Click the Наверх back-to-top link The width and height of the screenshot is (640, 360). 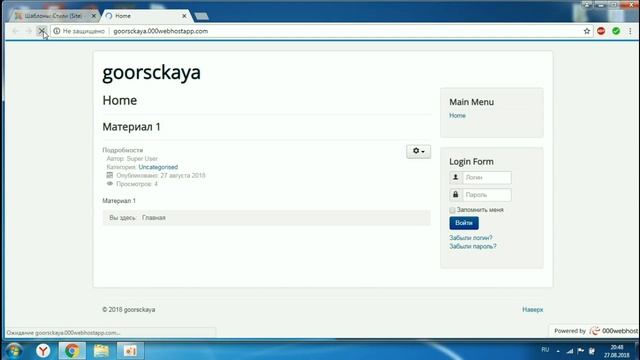click(x=533, y=309)
